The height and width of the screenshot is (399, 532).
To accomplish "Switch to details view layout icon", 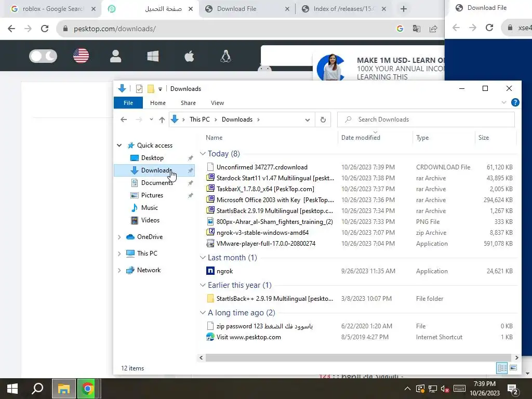I will (502, 368).
